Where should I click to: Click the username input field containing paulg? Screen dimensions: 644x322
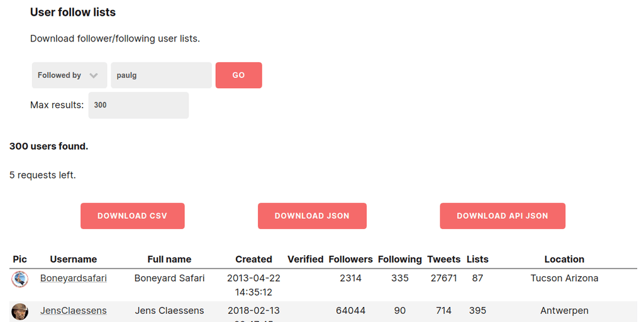[x=161, y=75]
